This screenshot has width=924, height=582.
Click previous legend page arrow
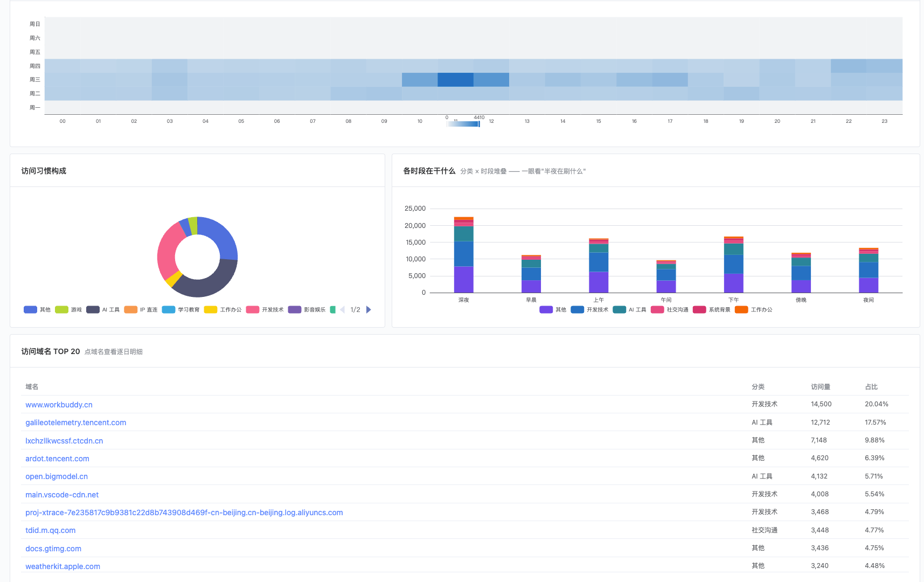pos(342,310)
